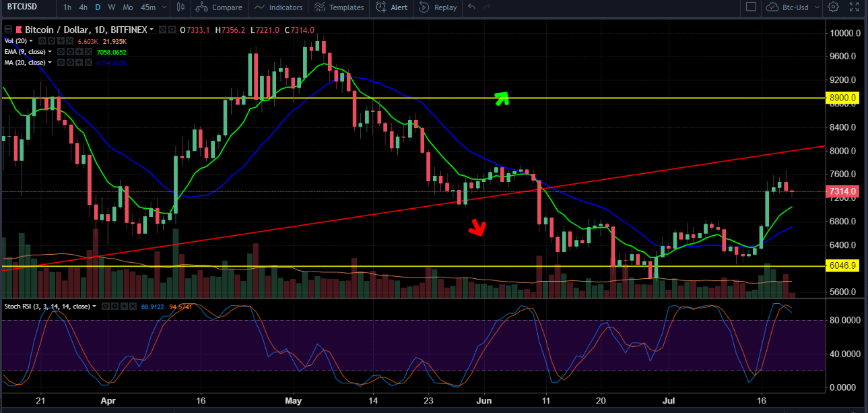The width and height of the screenshot is (868, 413).
Task: Enter fullscreen mode with the arrows icon
Action: [853, 7]
